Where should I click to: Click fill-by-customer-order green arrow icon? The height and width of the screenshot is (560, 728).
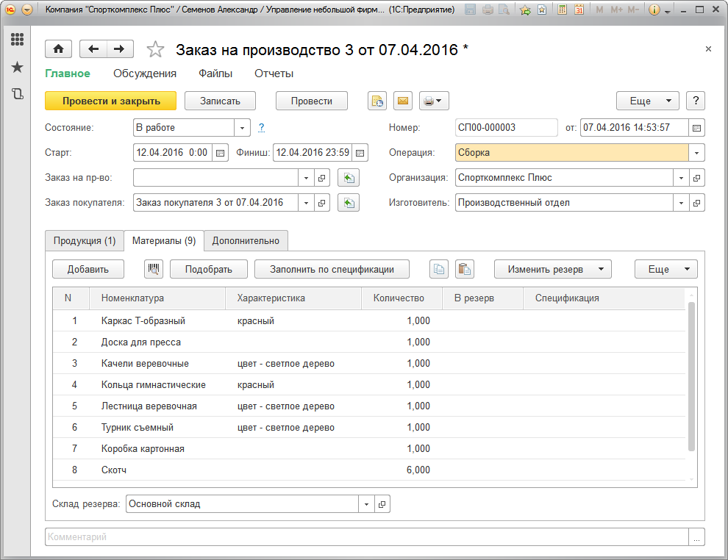[x=349, y=203]
